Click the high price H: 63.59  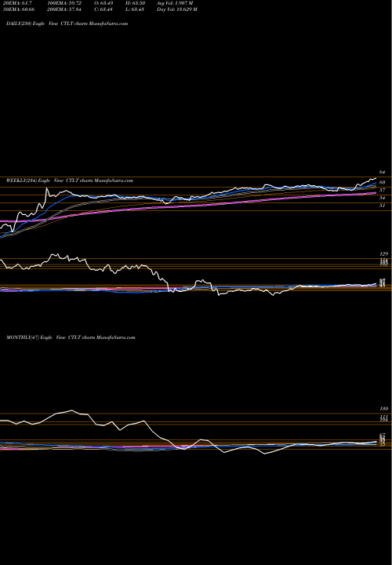pos(136,3)
